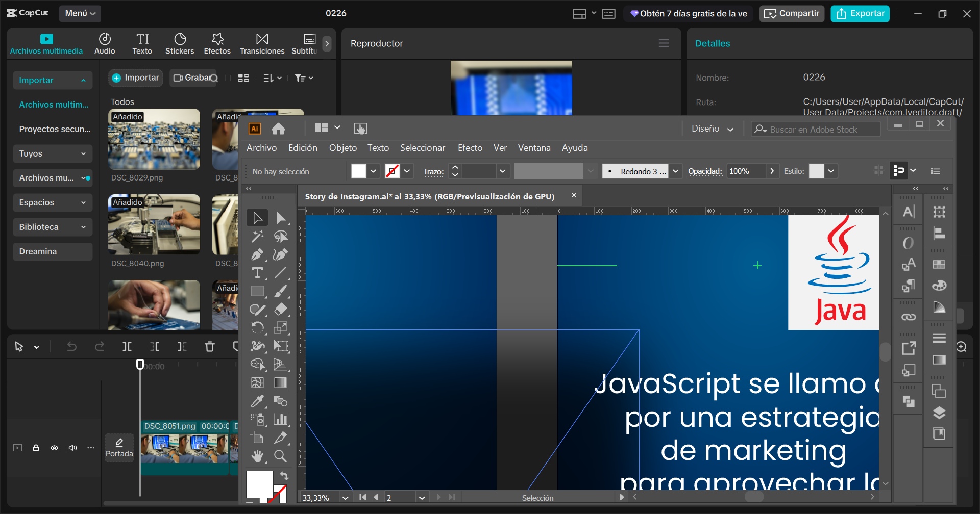Select the Type tool in Illustrator
This screenshot has height=514, width=980.
click(257, 273)
